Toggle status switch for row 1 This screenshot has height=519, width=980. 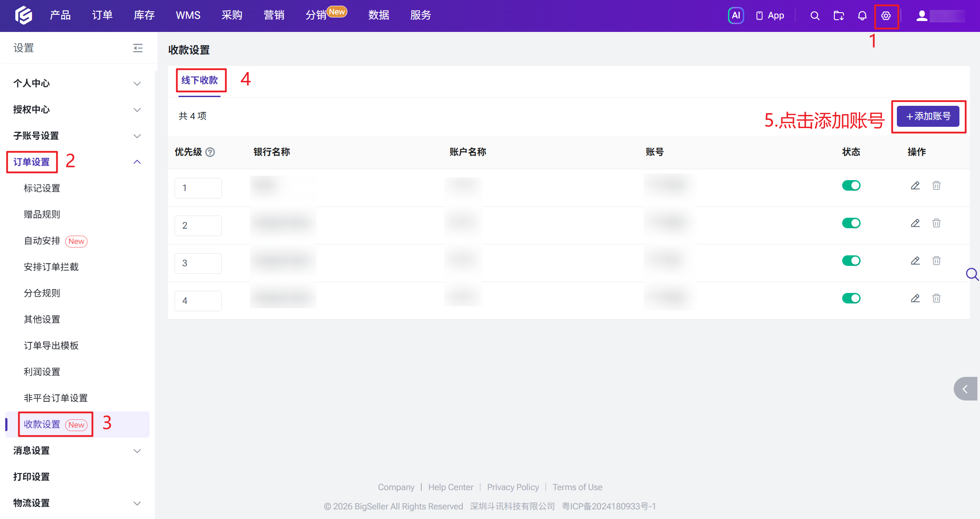pyautogui.click(x=851, y=185)
